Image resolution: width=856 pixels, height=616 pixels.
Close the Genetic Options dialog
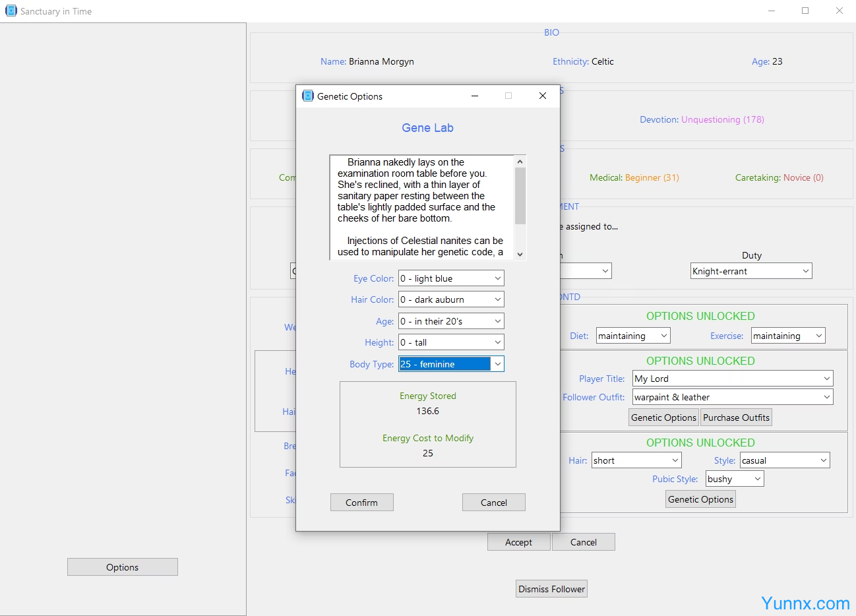tap(542, 96)
